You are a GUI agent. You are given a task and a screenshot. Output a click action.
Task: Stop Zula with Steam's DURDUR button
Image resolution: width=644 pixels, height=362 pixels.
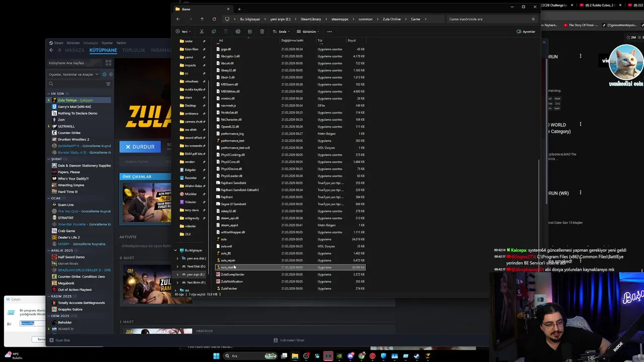click(140, 147)
